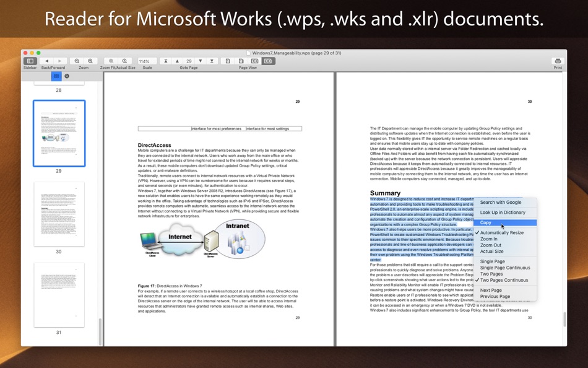Image resolution: width=588 pixels, height=368 pixels.
Task: Select Two Pages in context menu
Action: (x=504, y=274)
